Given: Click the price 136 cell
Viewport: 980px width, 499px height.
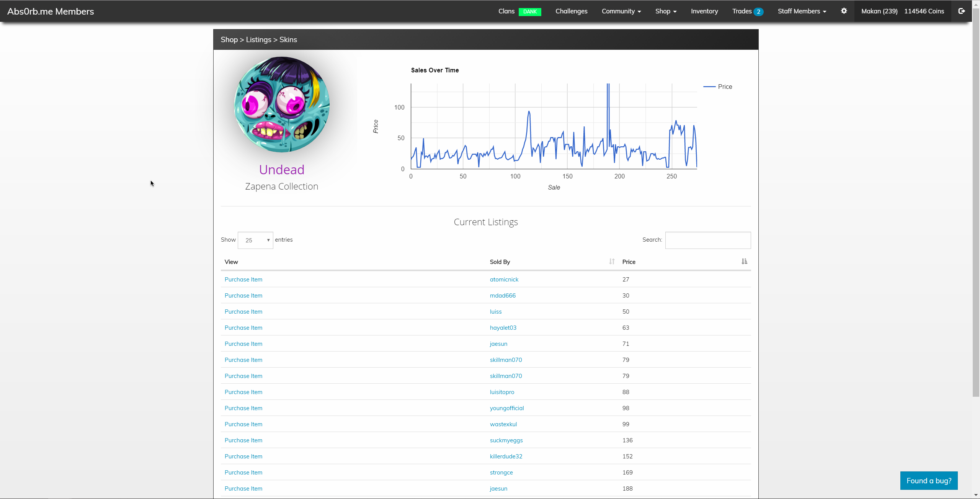Looking at the screenshot, I should pyautogui.click(x=627, y=440).
